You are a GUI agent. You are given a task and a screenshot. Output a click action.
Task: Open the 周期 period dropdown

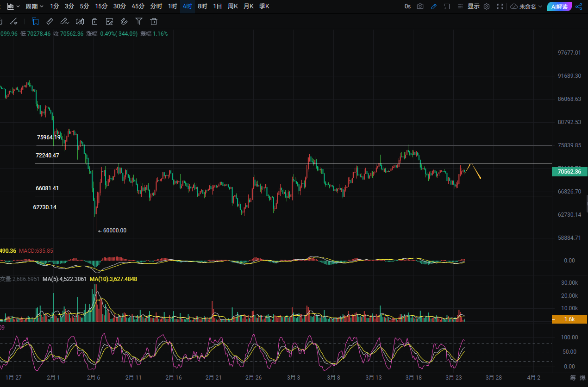coord(34,6)
